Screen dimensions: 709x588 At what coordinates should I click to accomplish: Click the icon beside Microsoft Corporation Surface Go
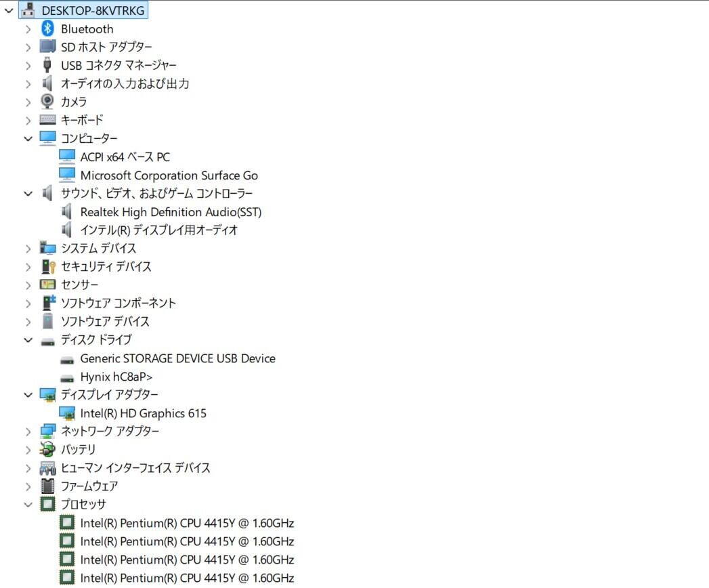(67, 175)
